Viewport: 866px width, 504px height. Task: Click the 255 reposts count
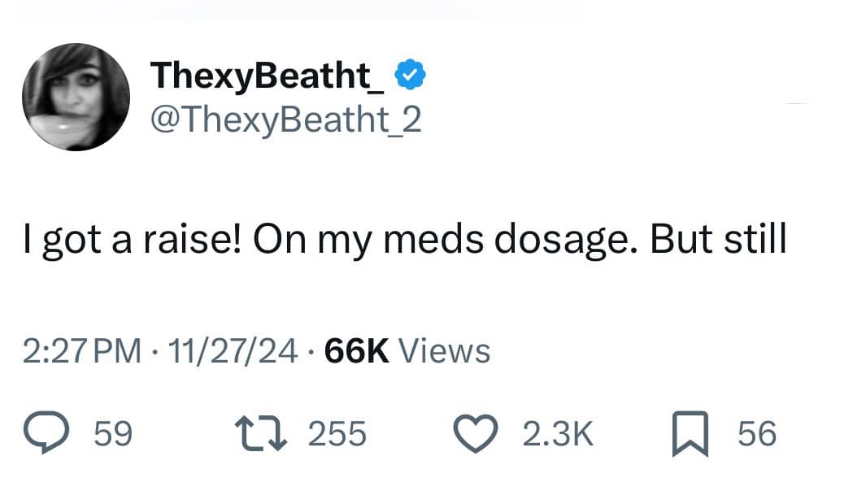[337, 433]
